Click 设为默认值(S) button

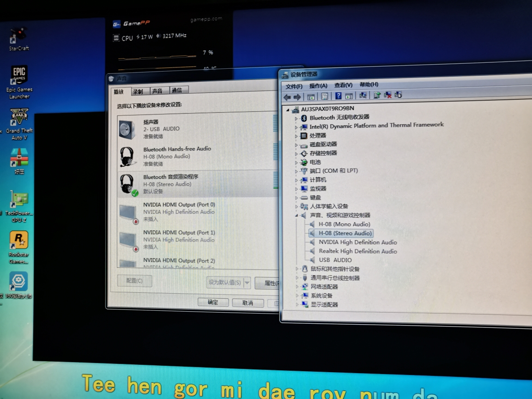click(225, 282)
